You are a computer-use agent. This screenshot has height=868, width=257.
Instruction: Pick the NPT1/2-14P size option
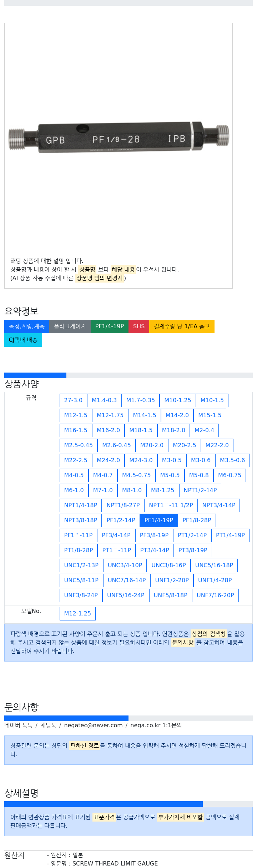click(200, 490)
